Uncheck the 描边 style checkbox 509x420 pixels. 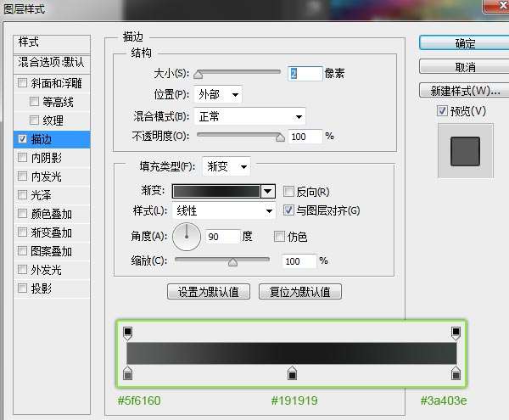pyautogui.click(x=22, y=139)
